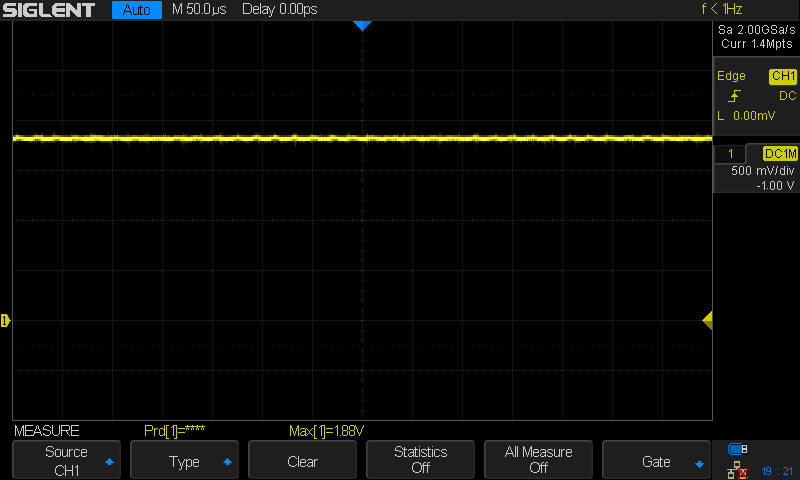The width and height of the screenshot is (800, 480).
Task: Select the Delay 0.00ps readout
Action: tap(280, 9)
